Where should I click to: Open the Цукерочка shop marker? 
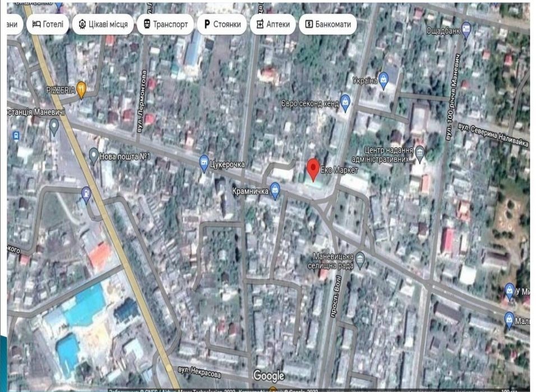[x=204, y=164]
